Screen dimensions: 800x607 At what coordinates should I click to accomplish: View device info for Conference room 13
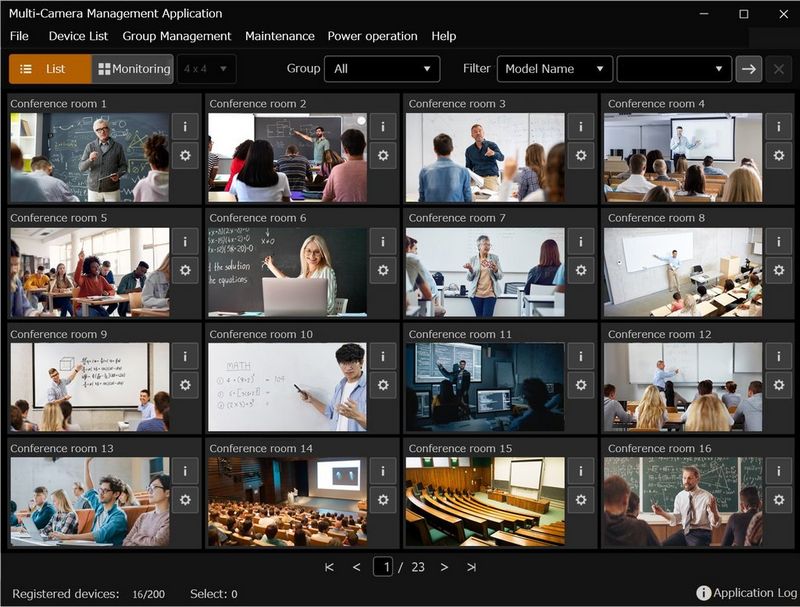pos(184,469)
